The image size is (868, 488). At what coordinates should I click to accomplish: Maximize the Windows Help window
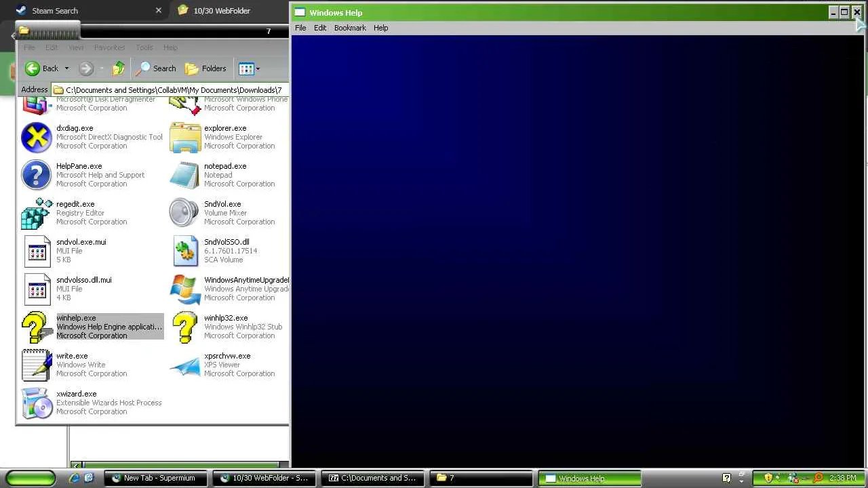pyautogui.click(x=844, y=12)
